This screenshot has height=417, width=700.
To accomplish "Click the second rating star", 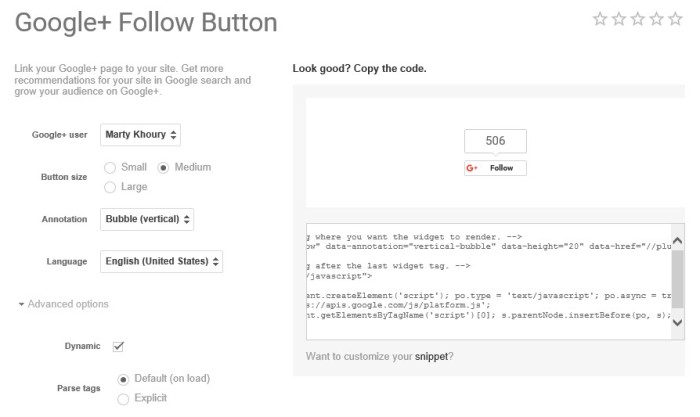I will tap(617, 19).
